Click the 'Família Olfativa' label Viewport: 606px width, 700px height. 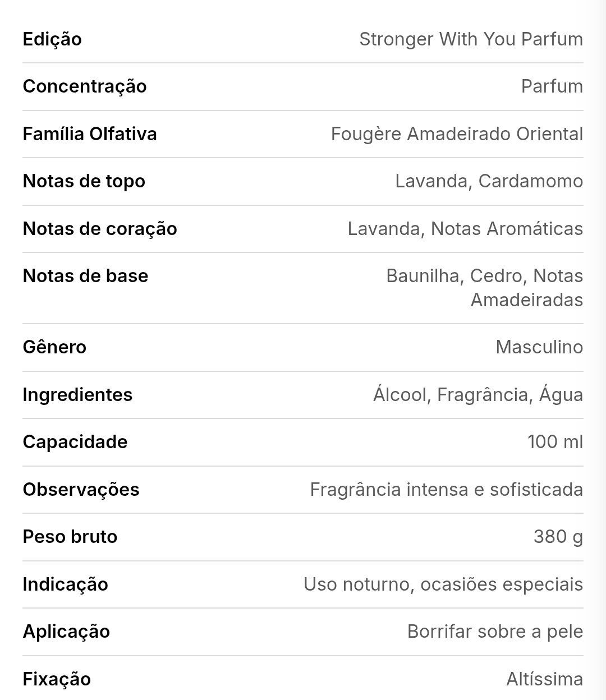pyautogui.click(x=90, y=134)
